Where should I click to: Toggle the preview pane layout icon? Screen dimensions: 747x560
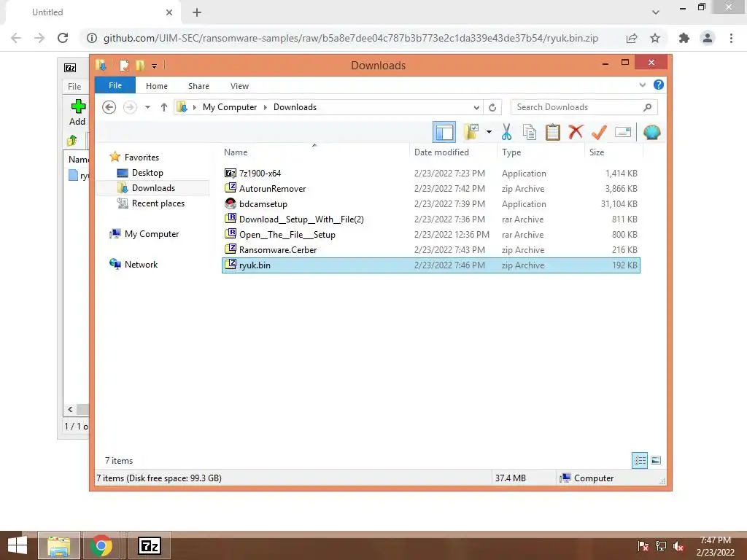(x=444, y=132)
